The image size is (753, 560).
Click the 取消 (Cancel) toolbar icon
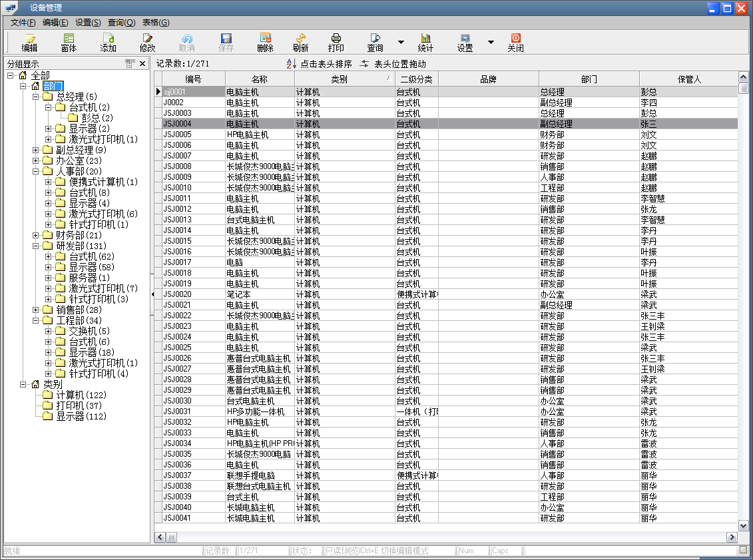tap(187, 39)
